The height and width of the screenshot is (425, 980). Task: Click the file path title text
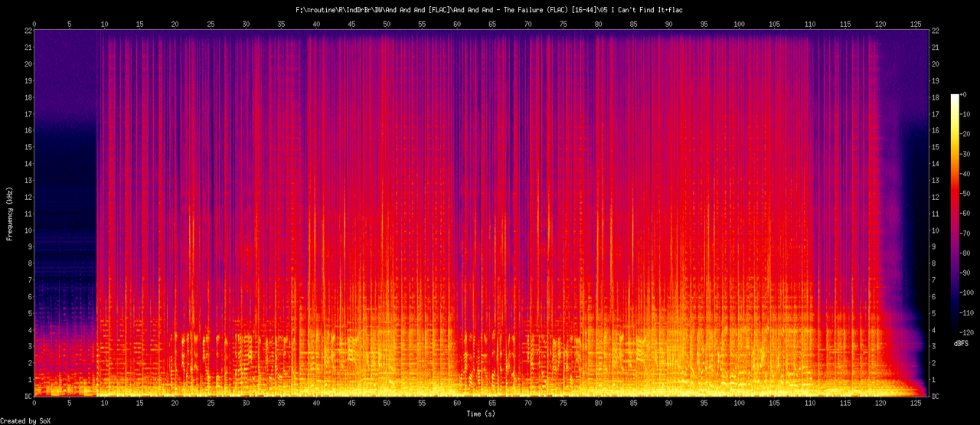coord(490,10)
